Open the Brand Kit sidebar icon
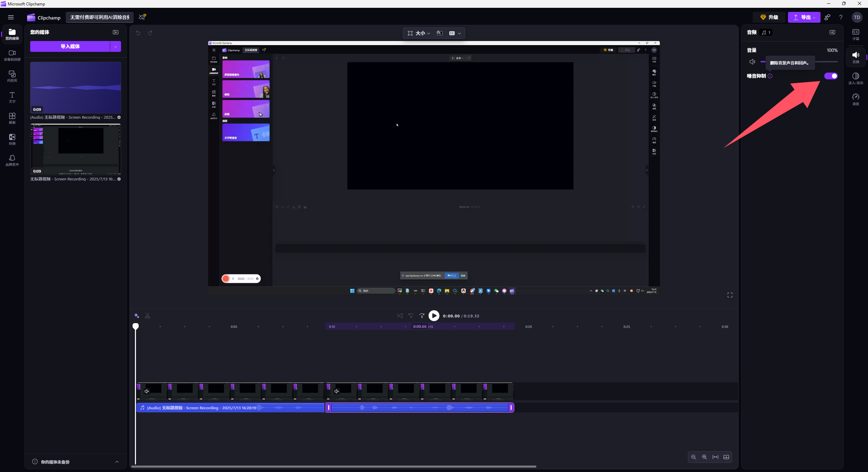The height and width of the screenshot is (472, 868). 12,160
